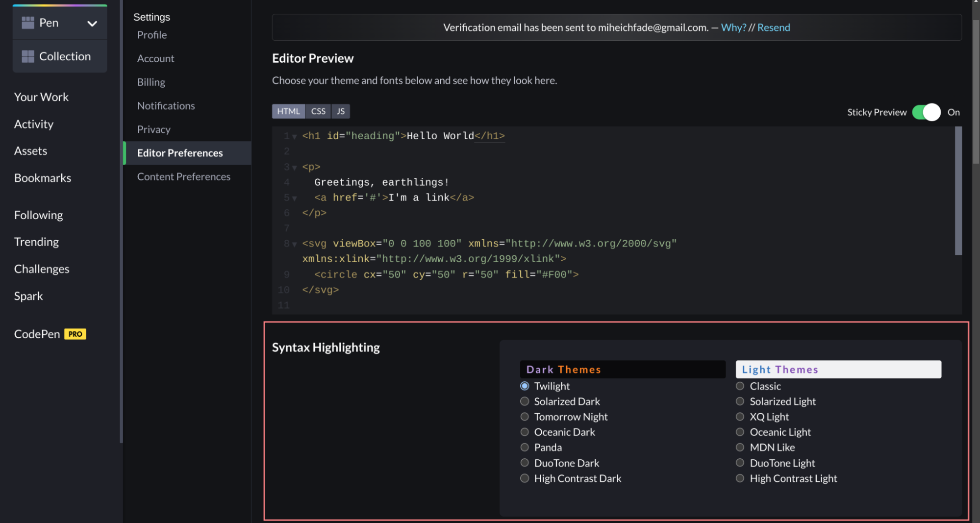Choose the Solarized Light theme
This screenshot has height=523, width=980.
(740, 401)
